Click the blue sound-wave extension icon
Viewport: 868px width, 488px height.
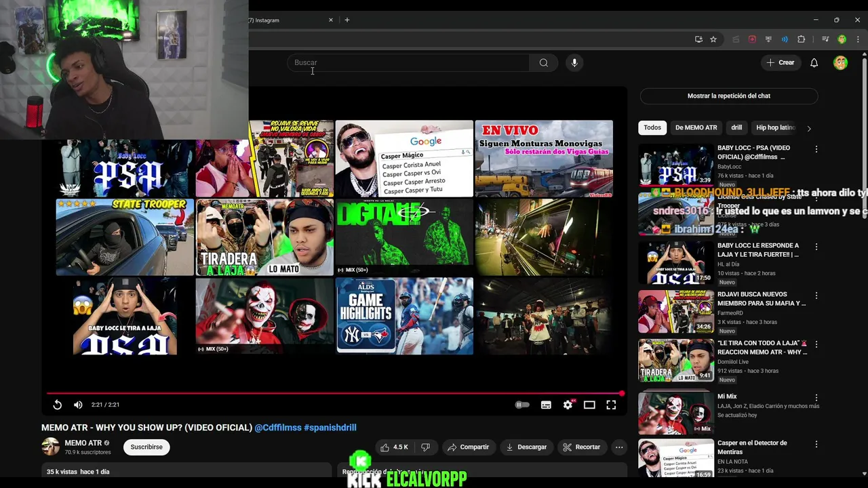point(785,39)
